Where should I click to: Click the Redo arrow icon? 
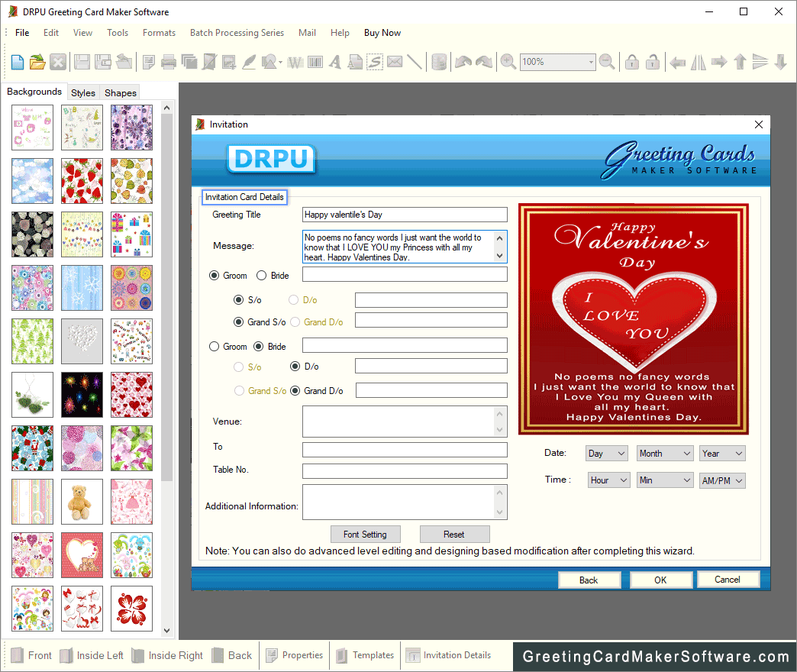tap(484, 62)
